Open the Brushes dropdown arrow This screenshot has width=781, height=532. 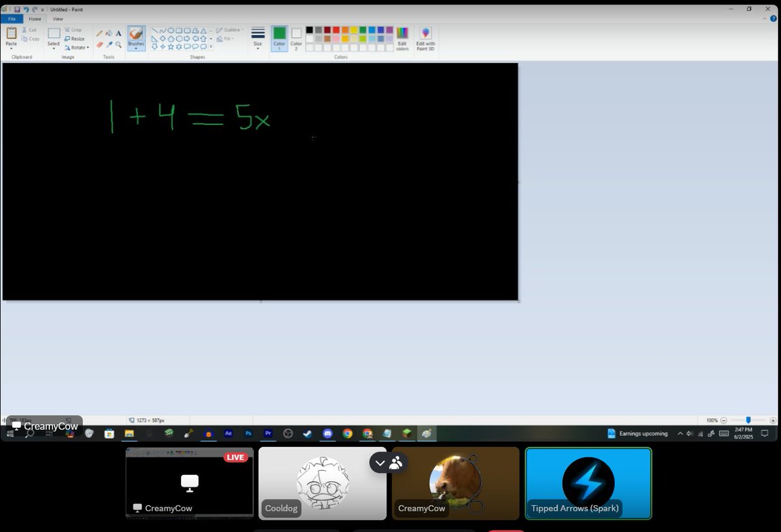point(136,48)
